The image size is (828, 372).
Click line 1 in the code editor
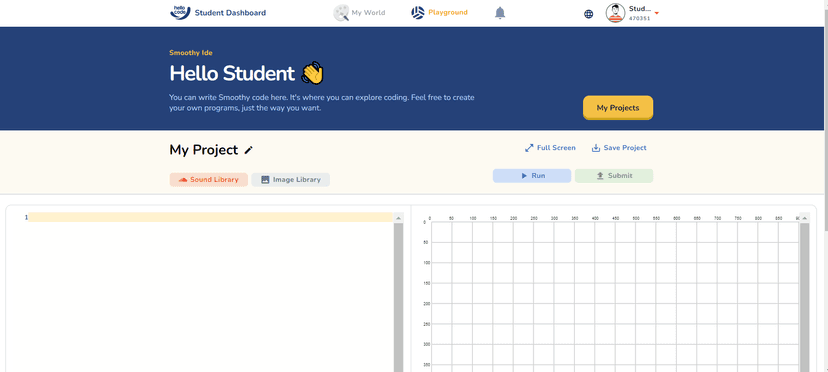click(x=211, y=217)
